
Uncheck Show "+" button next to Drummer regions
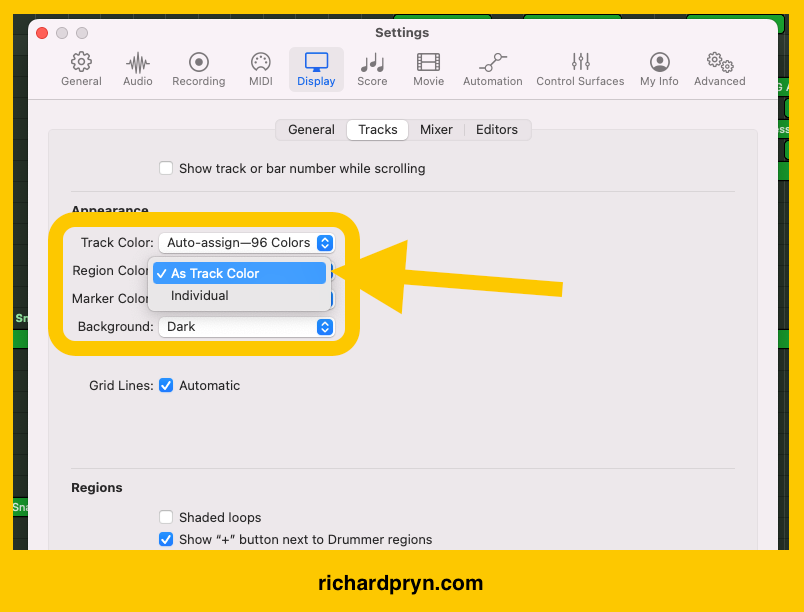pos(166,539)
